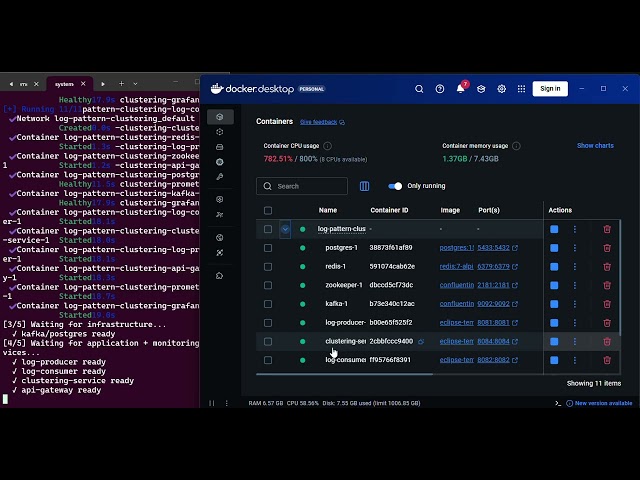Select the kafka-1 row checkbox

(x=268, y=304)
